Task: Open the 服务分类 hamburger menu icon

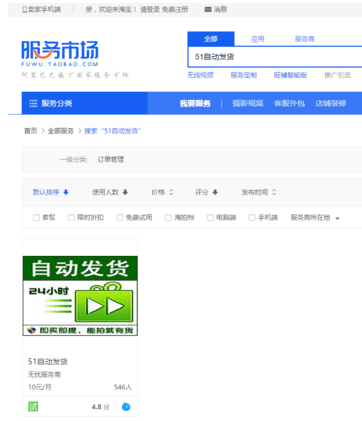Action: tap(33, 103)
